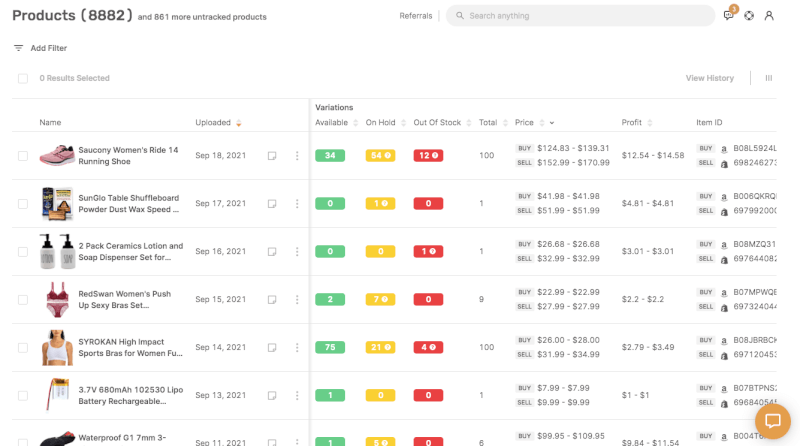Click yellow On Hold badge 21 for SYROKAN

(380, 348)
